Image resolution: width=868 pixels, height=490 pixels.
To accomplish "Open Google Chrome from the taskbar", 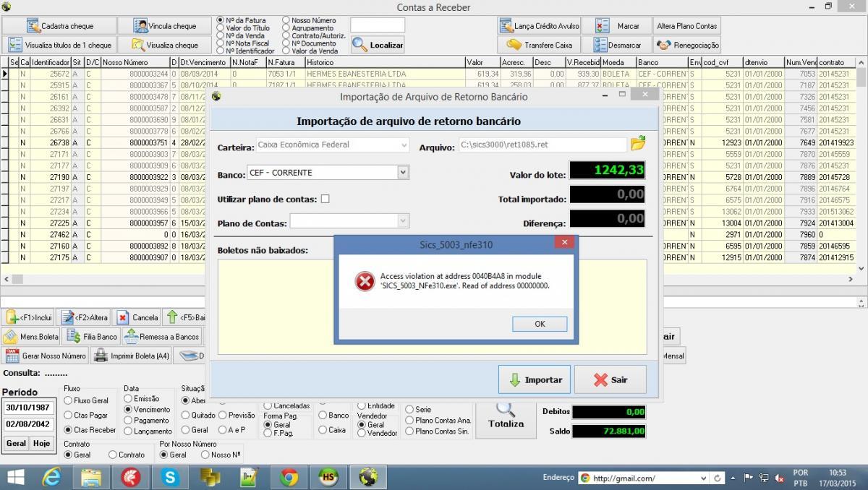I will (289, 477).
